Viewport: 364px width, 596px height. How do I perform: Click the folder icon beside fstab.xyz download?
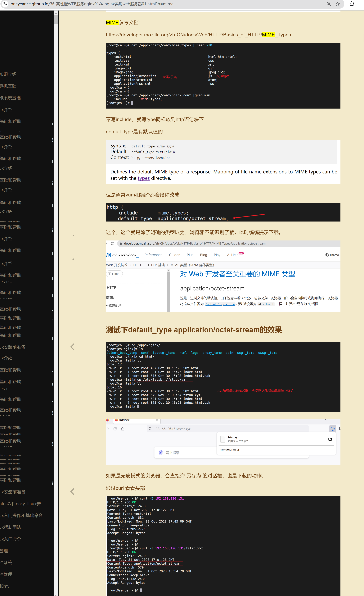[x=330, y=439]
